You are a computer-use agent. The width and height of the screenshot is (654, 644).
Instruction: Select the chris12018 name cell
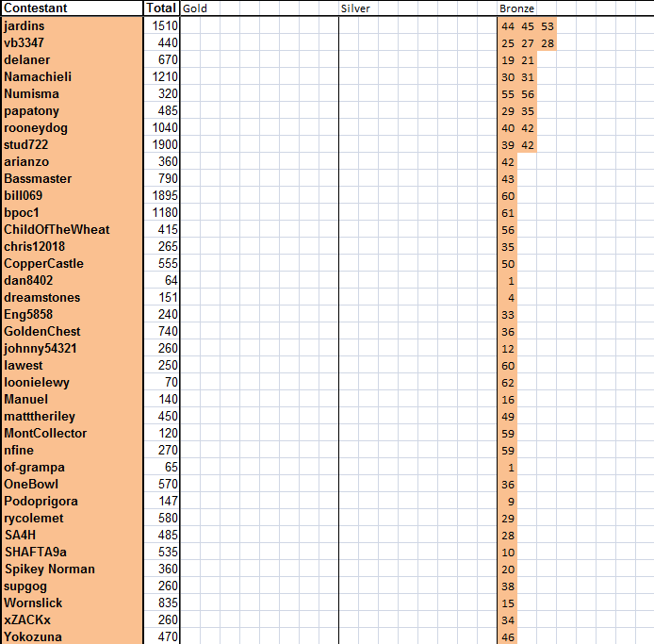point(73,247)
